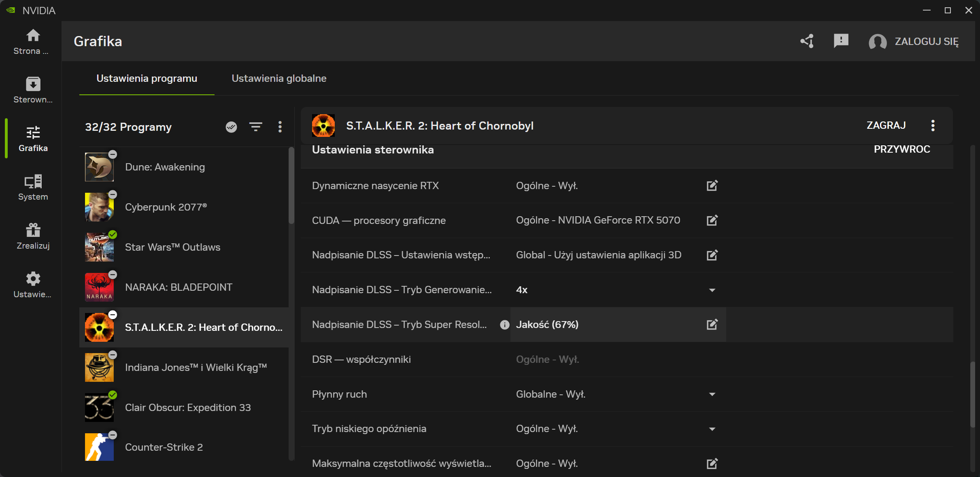Toggle the optimized-programs checkmark filter
Screen dimensions: 980x477
pyautogui.click(x=231, y=127)
